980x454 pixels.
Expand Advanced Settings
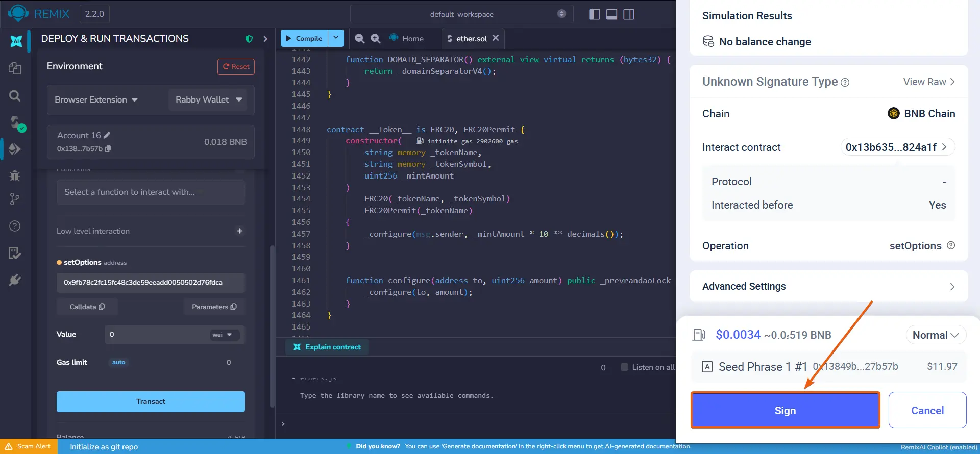pyautogui.click(x=828, y=286)
